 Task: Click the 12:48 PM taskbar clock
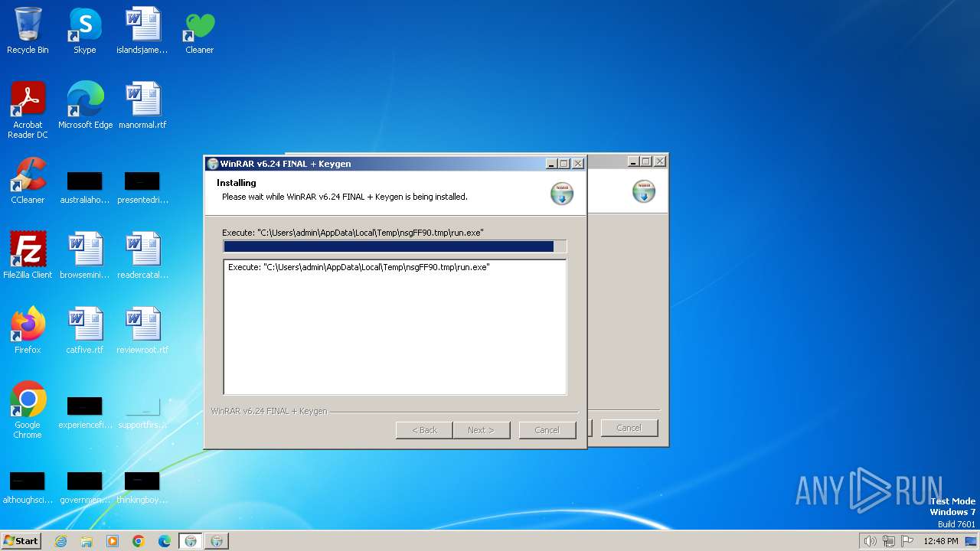click(941, 541)
